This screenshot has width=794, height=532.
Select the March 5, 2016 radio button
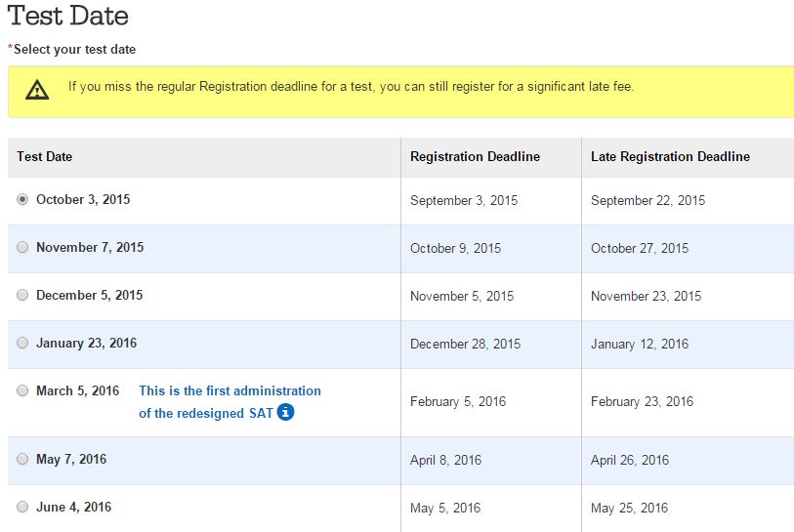click(x=22, y=390)
